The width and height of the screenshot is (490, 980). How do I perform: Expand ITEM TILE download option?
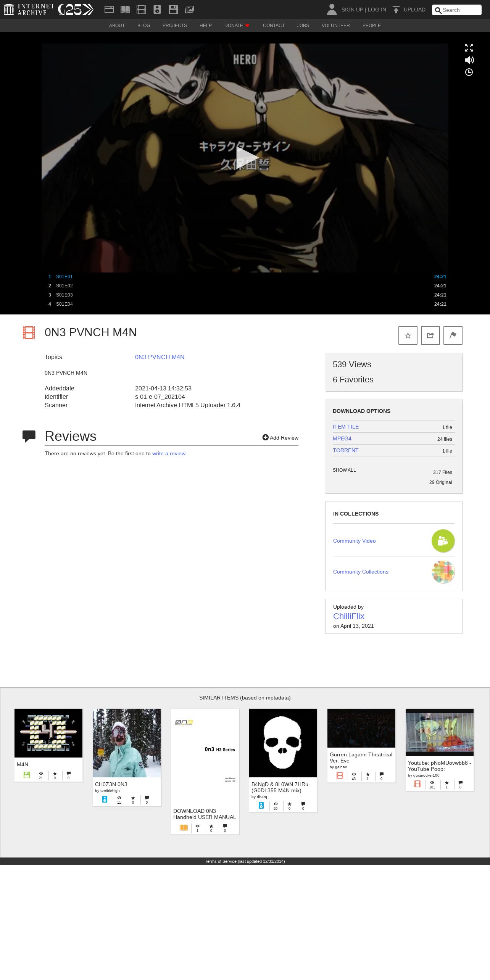pos(346,427)
